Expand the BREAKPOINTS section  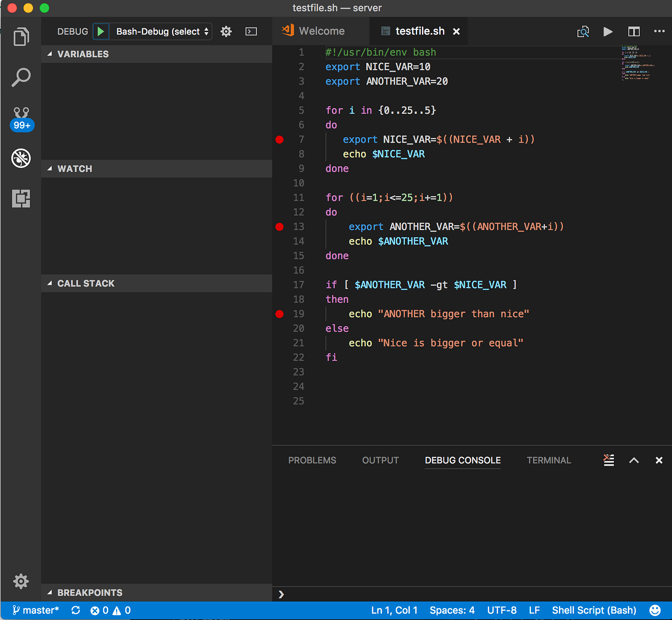[x=89, y=593]
